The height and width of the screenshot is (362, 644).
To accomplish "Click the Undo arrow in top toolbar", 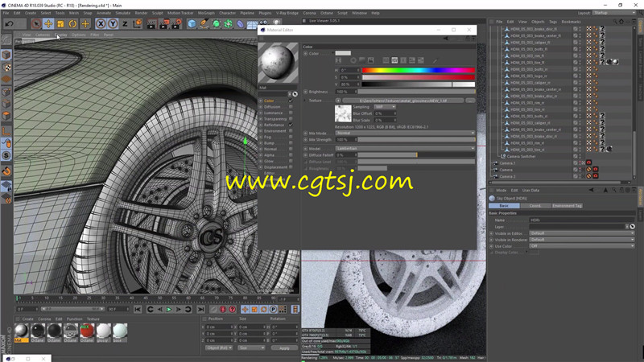I will click(x=9, y=24).
